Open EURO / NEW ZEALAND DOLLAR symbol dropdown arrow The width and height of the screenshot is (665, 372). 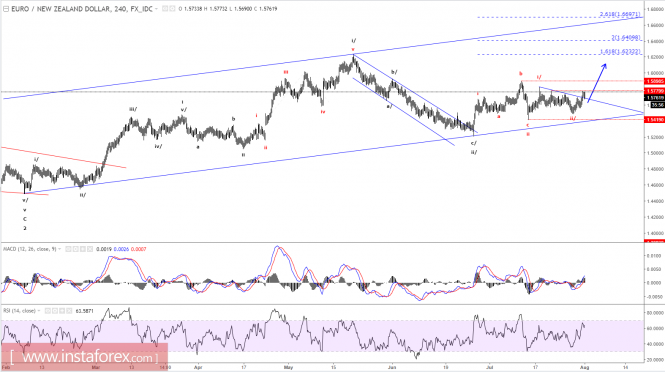coord(156,8)
